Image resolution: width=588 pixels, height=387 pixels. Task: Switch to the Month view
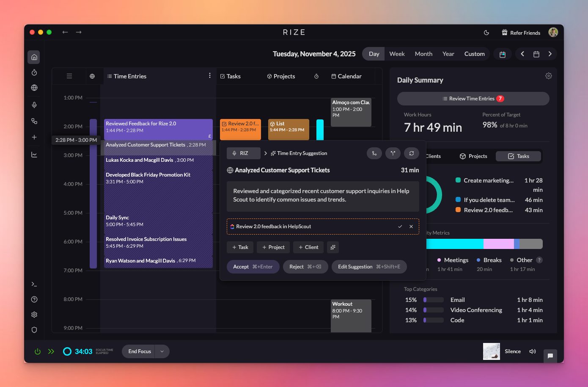423,54
